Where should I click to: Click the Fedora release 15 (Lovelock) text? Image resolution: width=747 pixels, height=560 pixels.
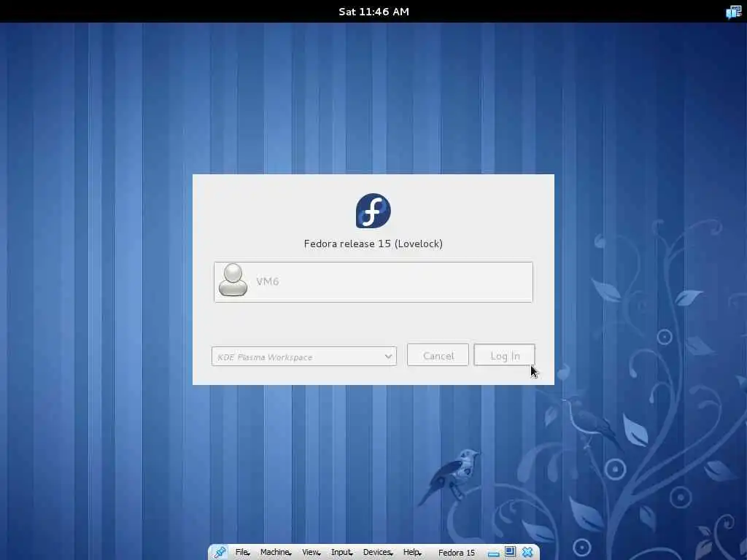(x=373, y=244)
